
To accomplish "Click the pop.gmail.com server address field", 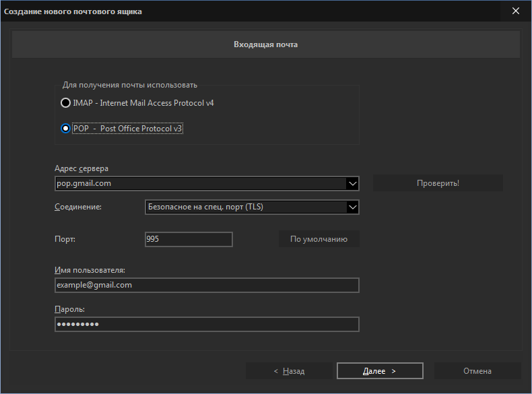I will [x=201, y=184].
